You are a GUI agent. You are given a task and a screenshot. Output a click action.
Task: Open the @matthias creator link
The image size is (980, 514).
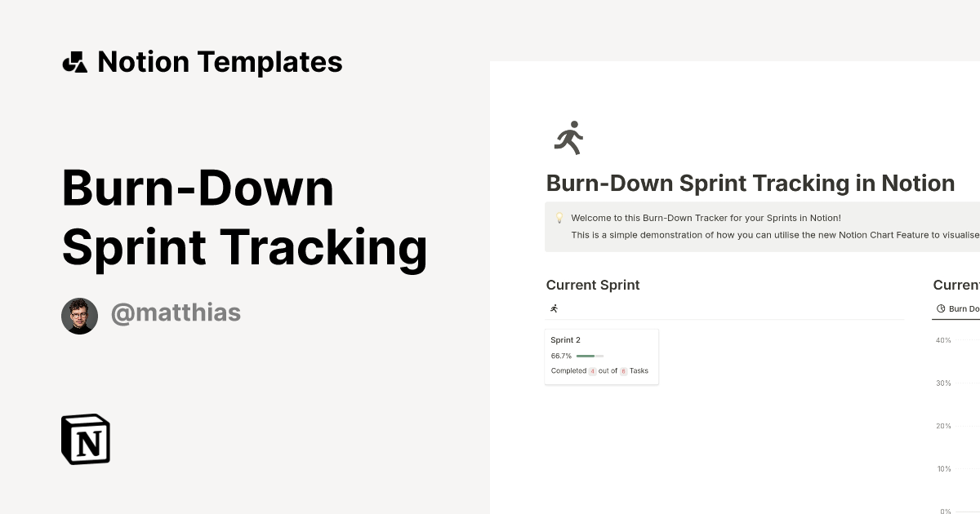(x=176, y=312)
